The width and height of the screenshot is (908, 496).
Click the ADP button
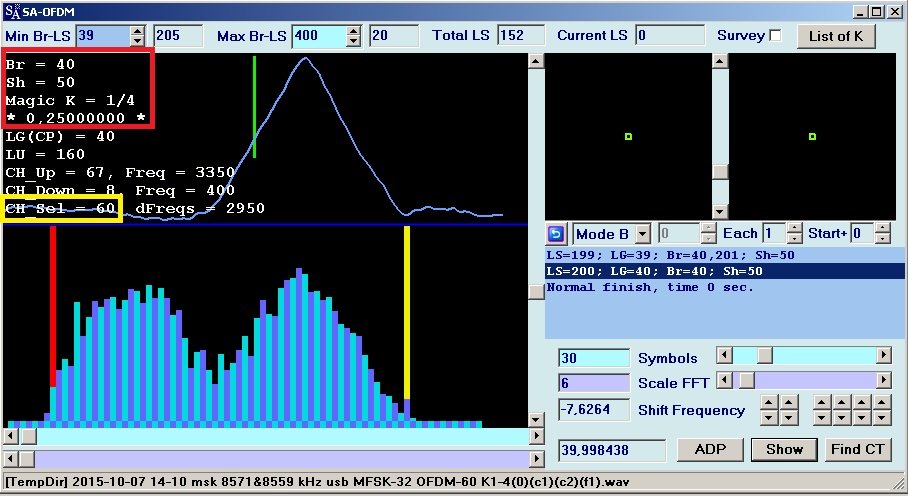click(x=710, y=449)
